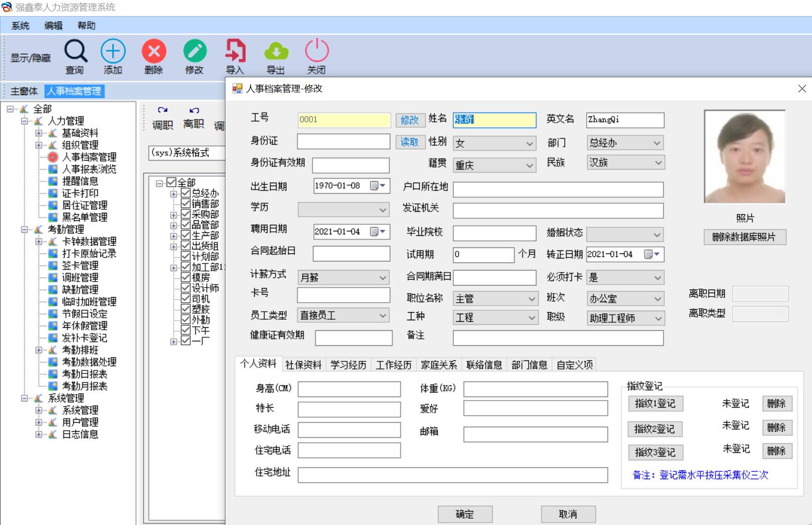812x525 pixels.
Task: Uncheck the 司机 checkbox
Action: [x=185, y=299]
